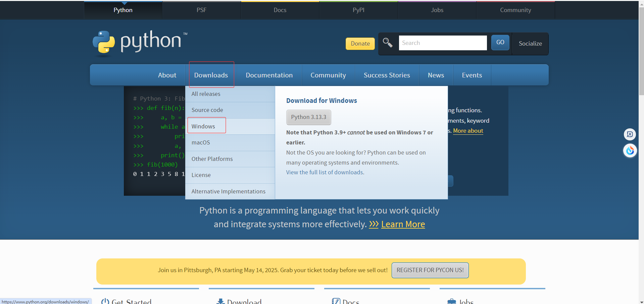Select the PSF tab
The image size is (644, 304).
tap(201, 10)
